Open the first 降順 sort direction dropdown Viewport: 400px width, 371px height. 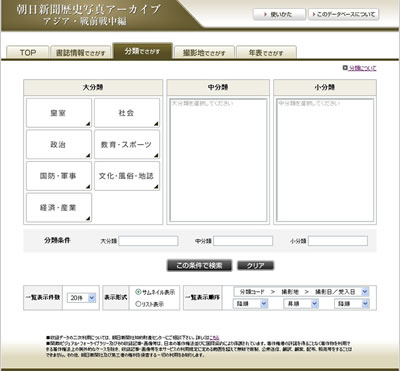click(250, 304)
